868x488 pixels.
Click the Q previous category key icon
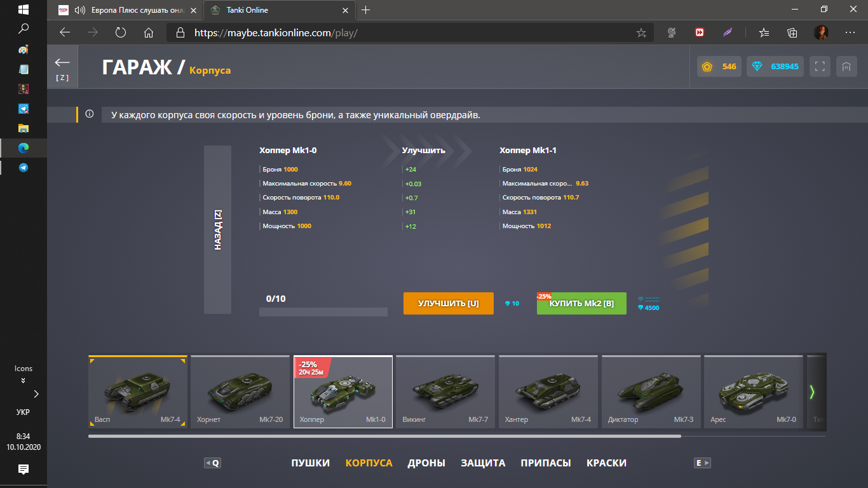[x=212, y=463]
